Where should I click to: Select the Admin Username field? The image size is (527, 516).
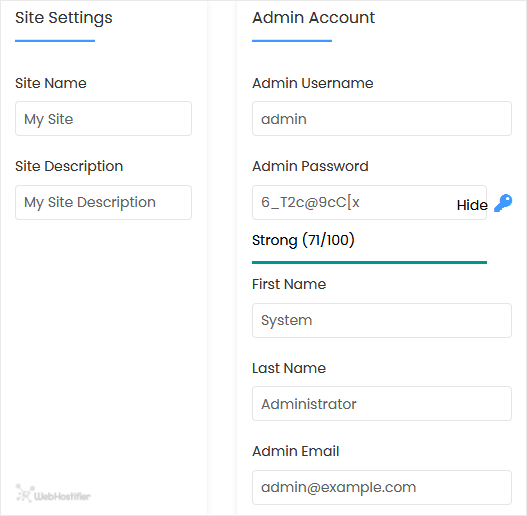pos(382,119)
